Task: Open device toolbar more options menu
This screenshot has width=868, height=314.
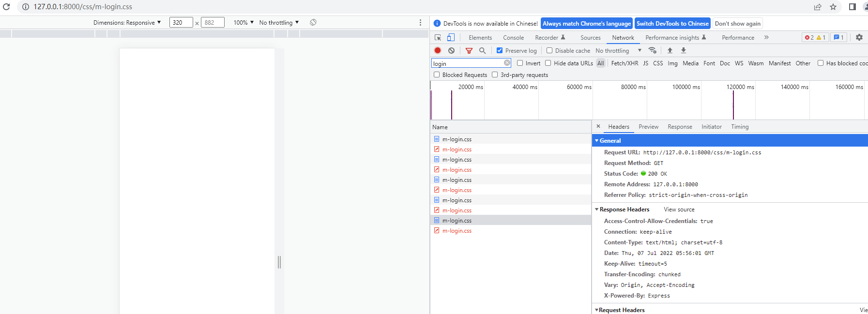Action: tap(420, 22)
